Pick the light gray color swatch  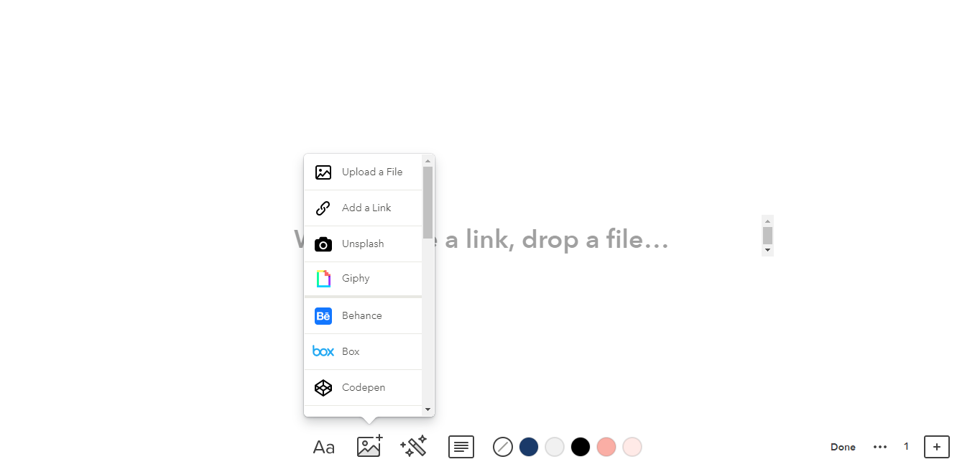point(555,447)
